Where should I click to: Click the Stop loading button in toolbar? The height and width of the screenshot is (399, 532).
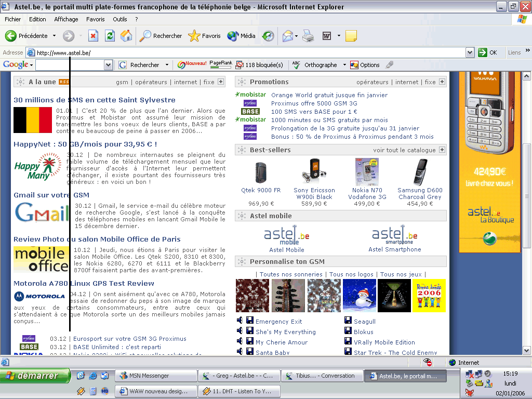point(94,36)
